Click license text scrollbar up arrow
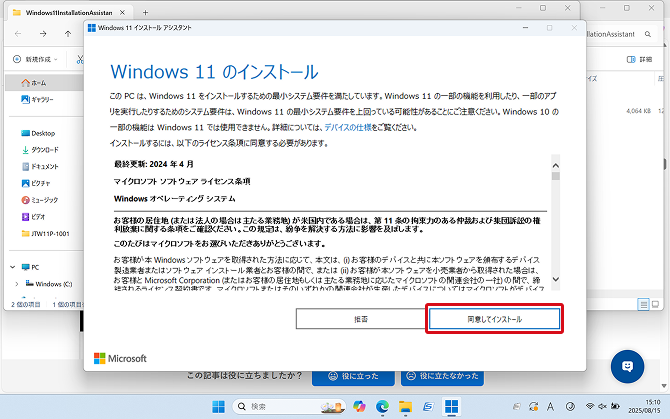 tap(555, 165)
